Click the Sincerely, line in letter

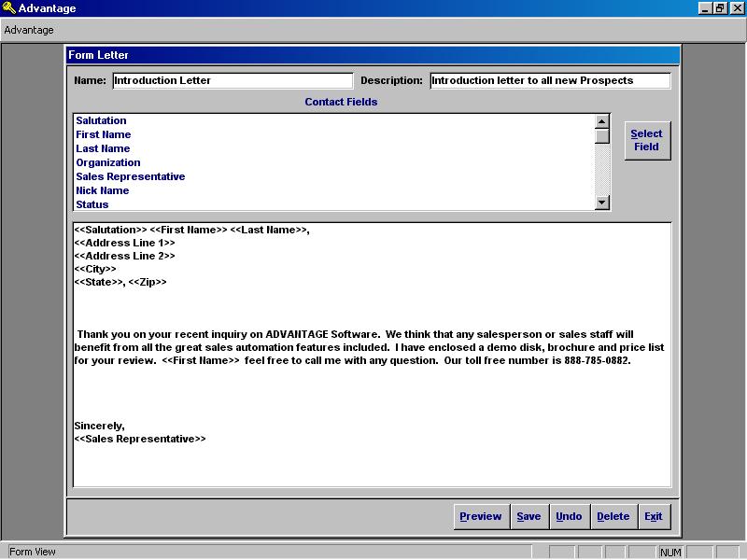[100, 426]
